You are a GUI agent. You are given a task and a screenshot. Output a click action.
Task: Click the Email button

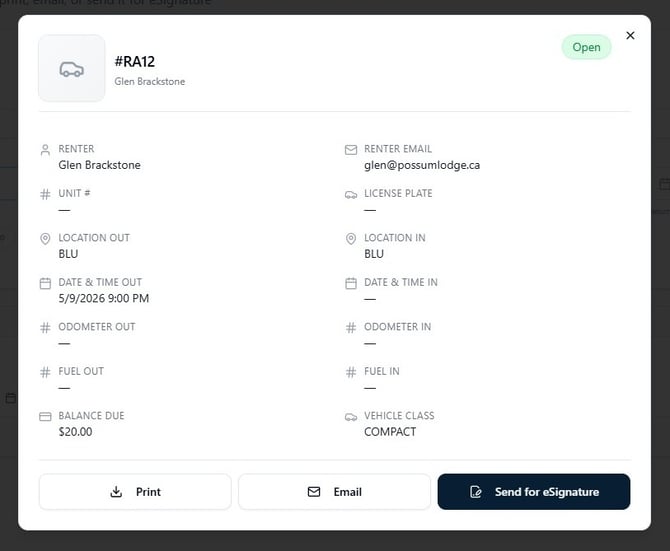(334, 492)
